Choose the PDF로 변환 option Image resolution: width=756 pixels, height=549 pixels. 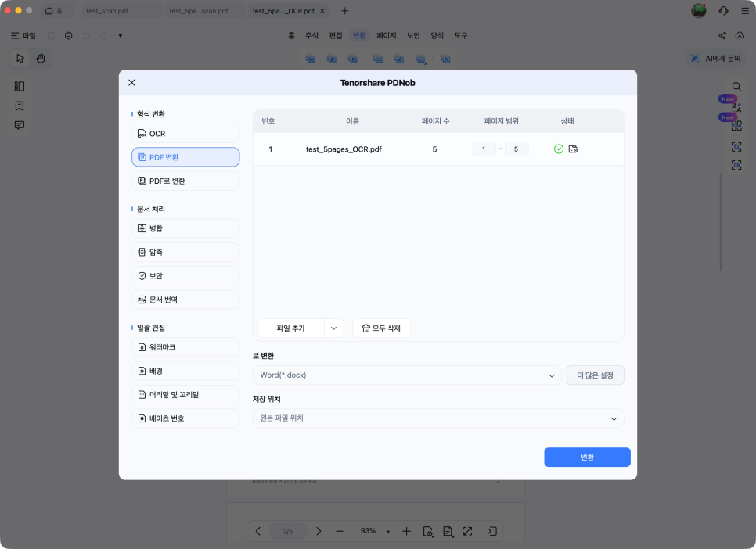point(185,181)
